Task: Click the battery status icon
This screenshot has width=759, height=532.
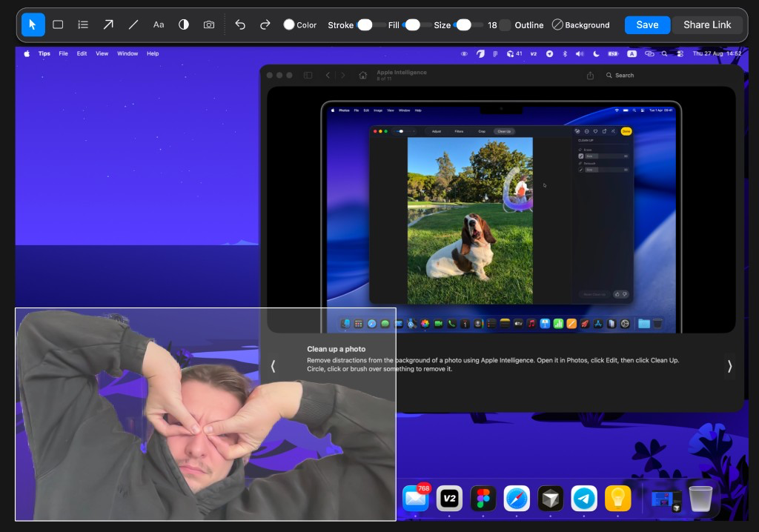Action: pos(613,54)
